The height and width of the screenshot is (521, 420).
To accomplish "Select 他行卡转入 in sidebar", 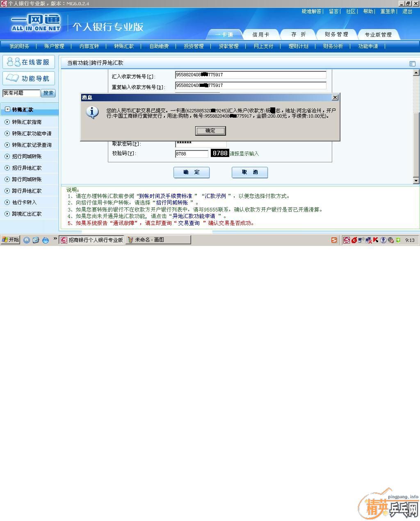I will 24,202.
